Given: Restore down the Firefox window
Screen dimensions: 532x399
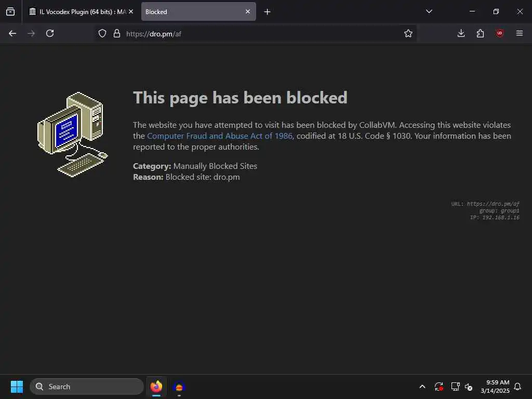Looking at the screenshot, I should pyautogui.click(x=496, y=11).
